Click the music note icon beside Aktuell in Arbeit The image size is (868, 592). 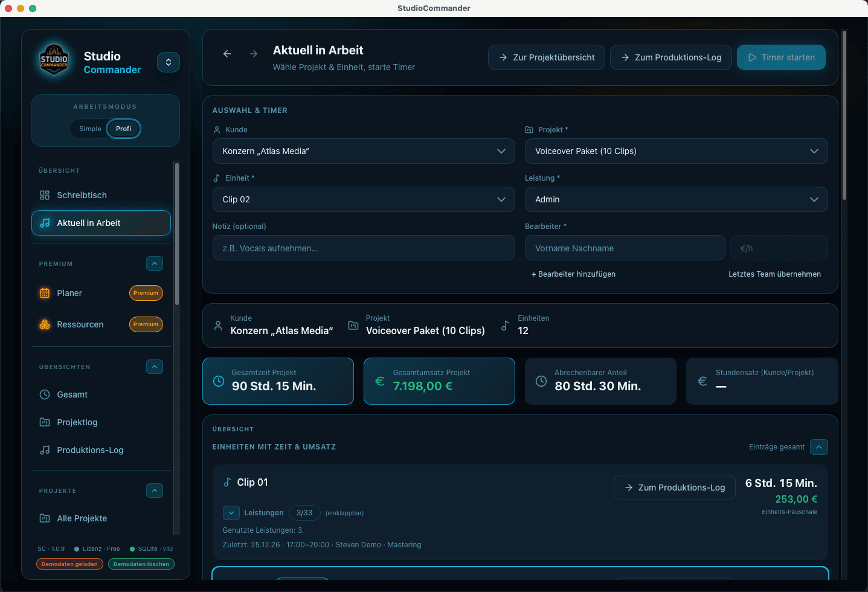pyautogui.click(x=45, y=223)
